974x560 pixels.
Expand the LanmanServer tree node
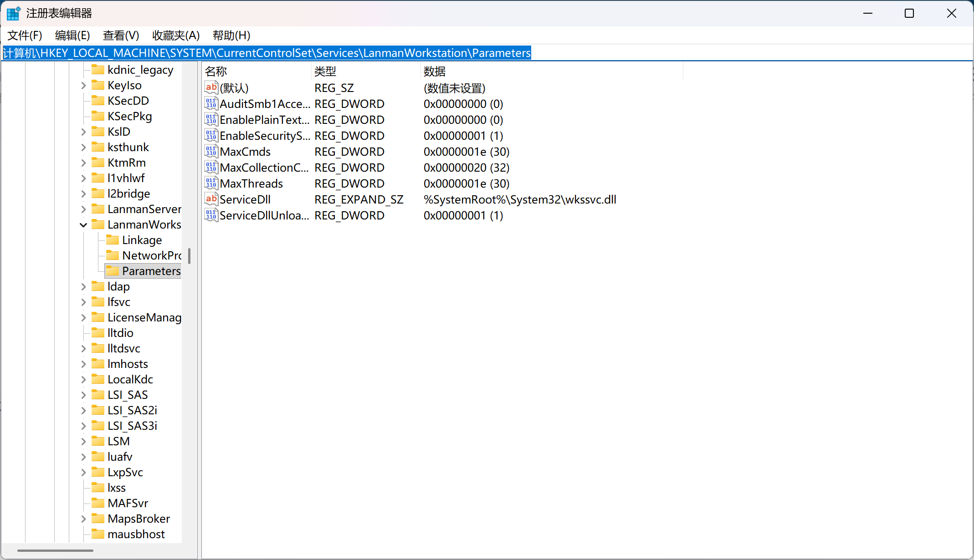(83, 209)
